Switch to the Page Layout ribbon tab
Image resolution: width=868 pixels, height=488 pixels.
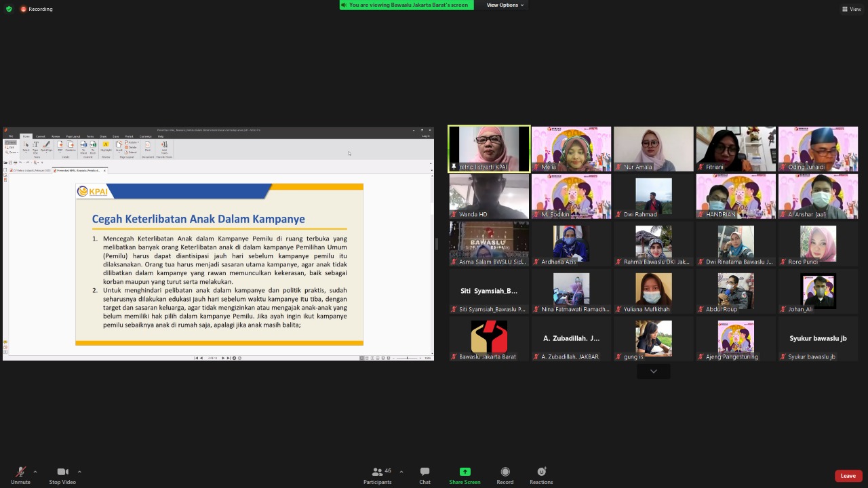(x=73, y=136)
